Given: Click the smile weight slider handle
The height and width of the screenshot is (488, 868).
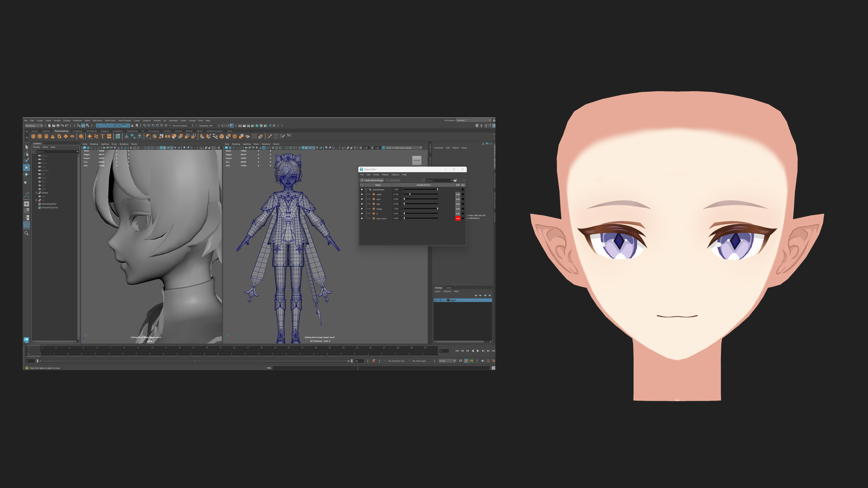Looking at the screenshot, I should [410, 194].
